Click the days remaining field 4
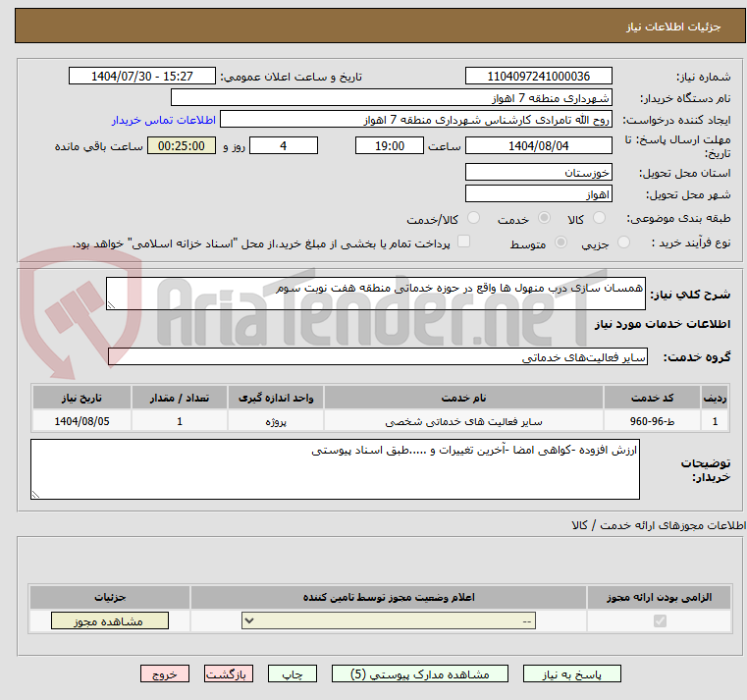Viewport: 747px width, 700px height. pos(284,146)
